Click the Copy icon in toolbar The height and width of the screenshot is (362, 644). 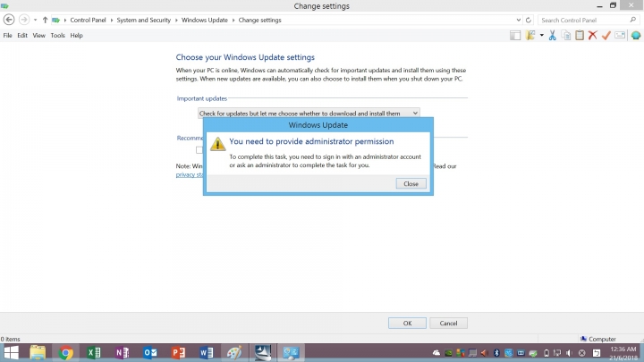point(566,35)
